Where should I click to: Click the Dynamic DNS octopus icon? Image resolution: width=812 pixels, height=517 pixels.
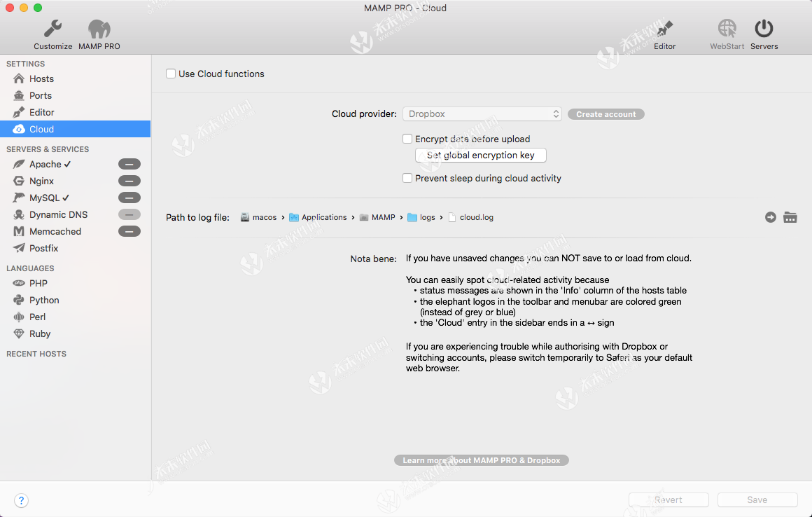pos(19,214)
